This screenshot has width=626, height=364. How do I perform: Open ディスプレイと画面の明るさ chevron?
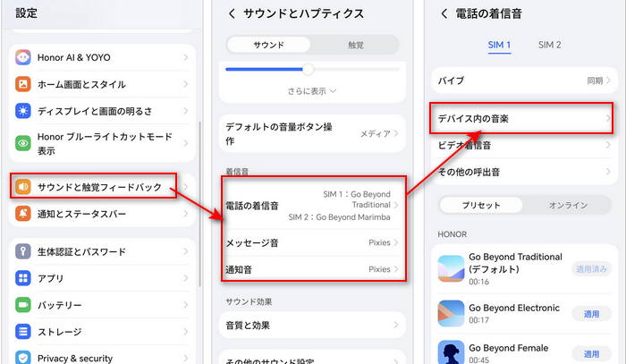[186, 111]
